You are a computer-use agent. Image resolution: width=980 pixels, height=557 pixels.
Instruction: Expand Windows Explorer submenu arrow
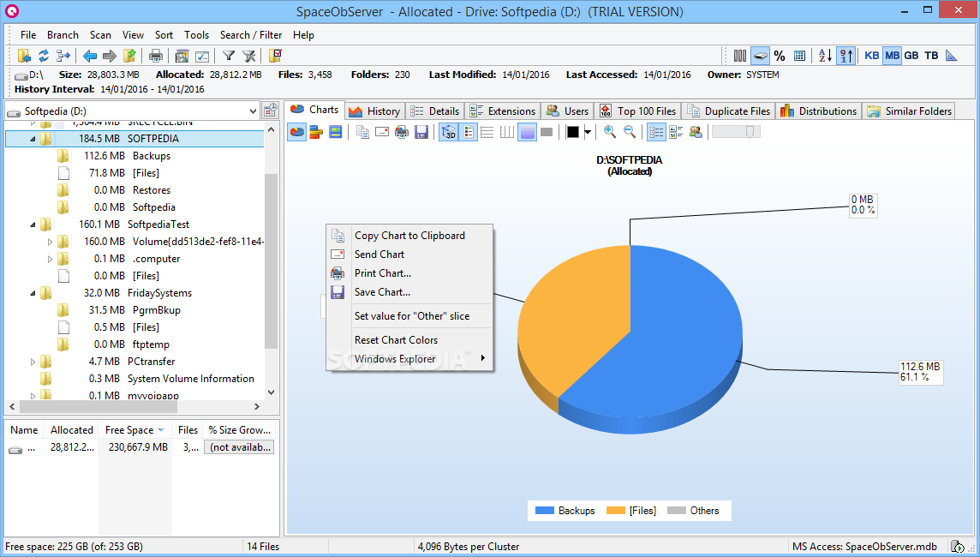pos(482,358)
